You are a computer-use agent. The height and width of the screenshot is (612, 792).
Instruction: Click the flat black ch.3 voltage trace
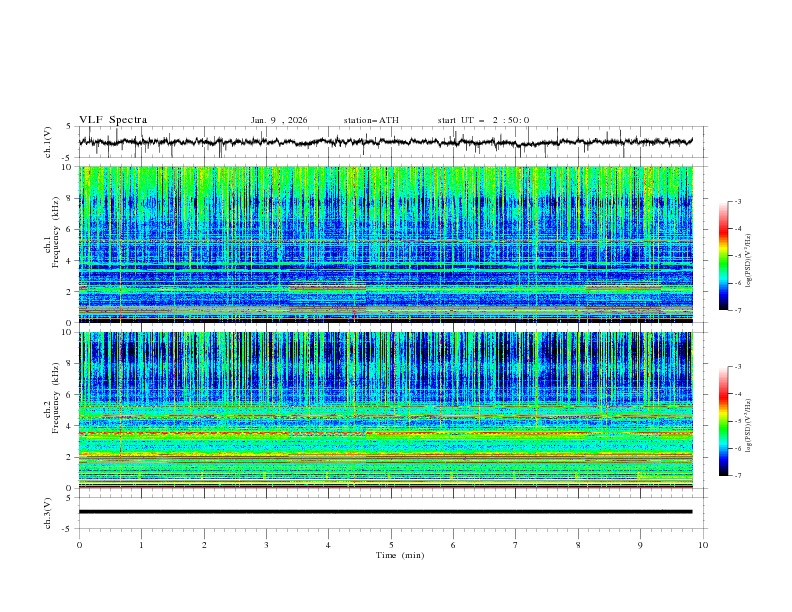point(385,512)
